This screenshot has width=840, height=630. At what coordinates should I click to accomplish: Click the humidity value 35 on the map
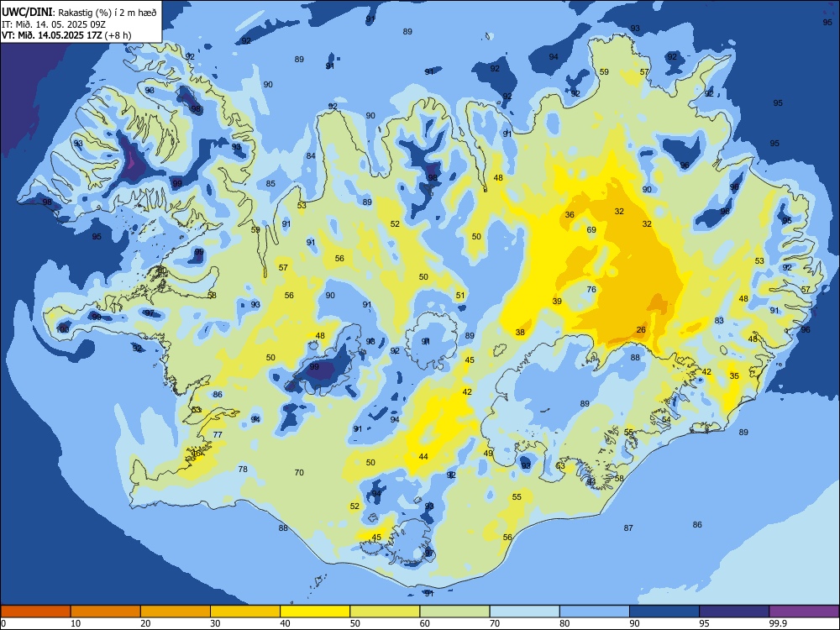coord(734,376)
